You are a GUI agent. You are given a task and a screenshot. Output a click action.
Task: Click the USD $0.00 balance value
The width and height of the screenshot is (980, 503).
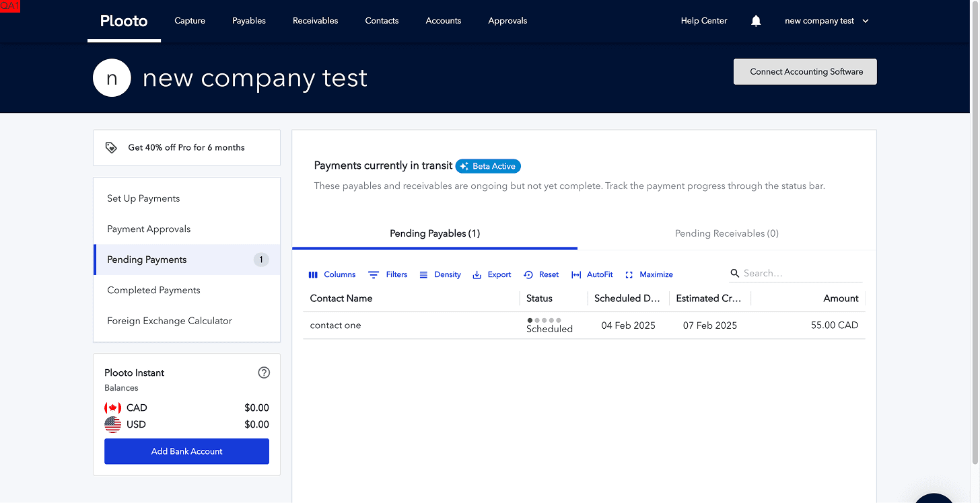pyautogui.click(x=256, y=424)
